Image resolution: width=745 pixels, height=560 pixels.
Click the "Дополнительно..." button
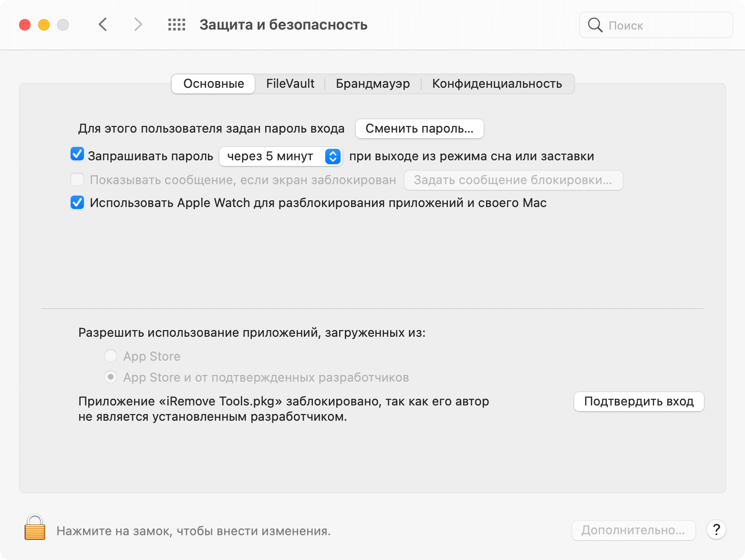pyautogui.click(x=633, y=530)
